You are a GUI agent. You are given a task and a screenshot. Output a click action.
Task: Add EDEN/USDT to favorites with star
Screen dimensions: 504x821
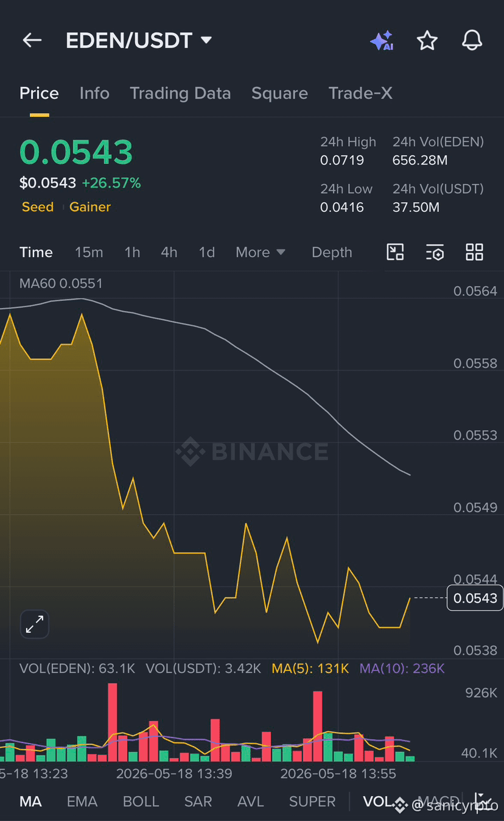427,41
